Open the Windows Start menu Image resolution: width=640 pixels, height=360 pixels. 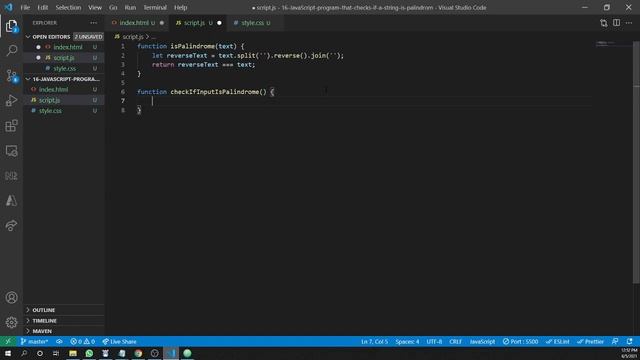(x=8, y=353)
